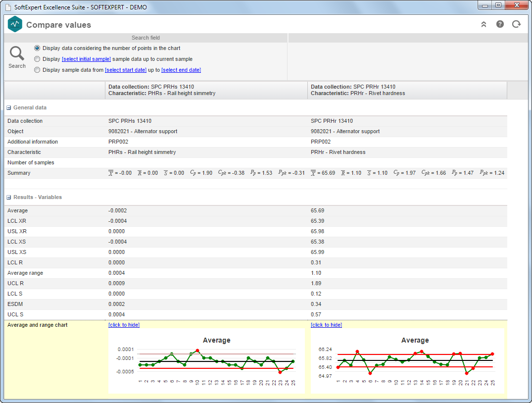Click the Average range value 0.0004
The height and width of the screenshot is (403, 532).
[117, 273]
